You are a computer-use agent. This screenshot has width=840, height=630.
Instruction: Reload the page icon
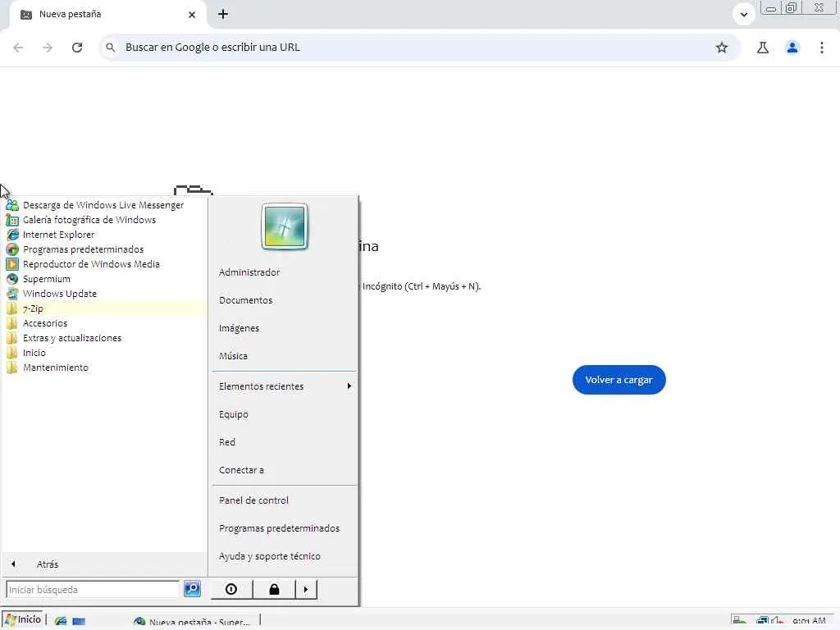(x=77, y=48)
